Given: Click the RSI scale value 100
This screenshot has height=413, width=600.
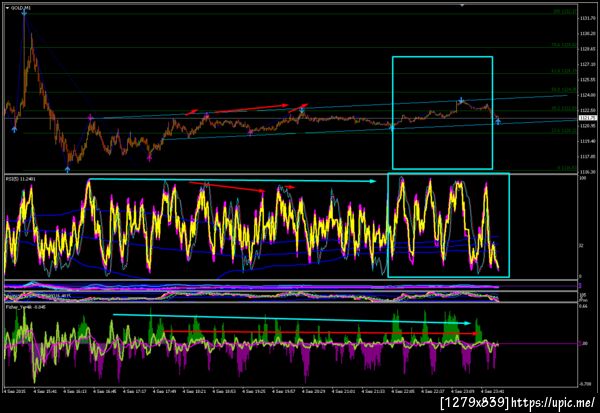Looking at the screenshot, I should coord(582,178).
